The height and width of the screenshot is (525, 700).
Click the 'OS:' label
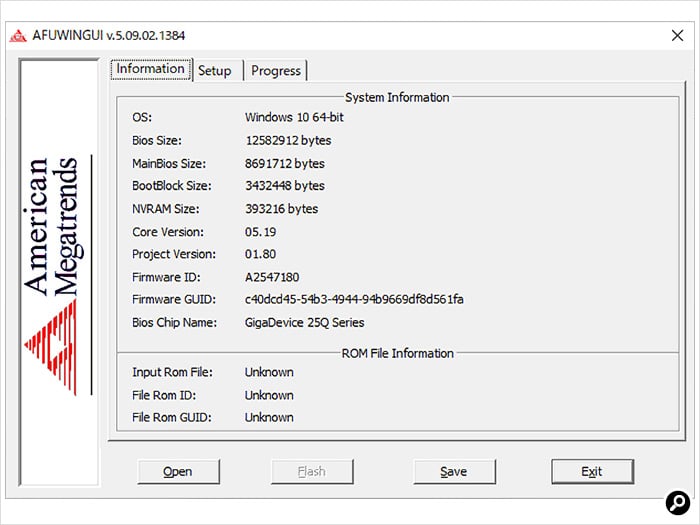tap(142, 117)
